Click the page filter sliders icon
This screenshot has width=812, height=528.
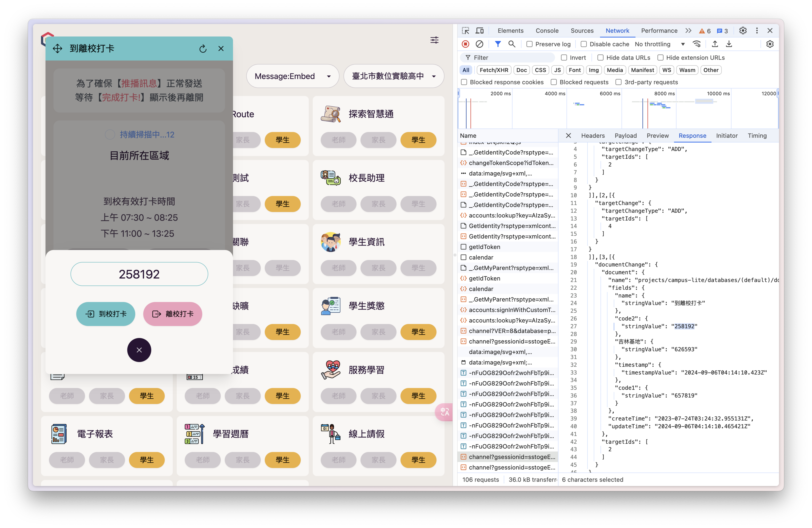pyautogui.click(x=434, y=40)
